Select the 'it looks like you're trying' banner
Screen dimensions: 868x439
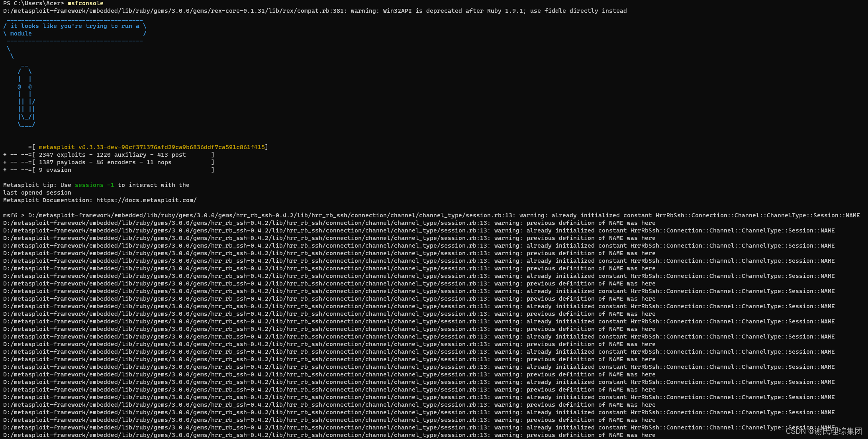[72, 26]
